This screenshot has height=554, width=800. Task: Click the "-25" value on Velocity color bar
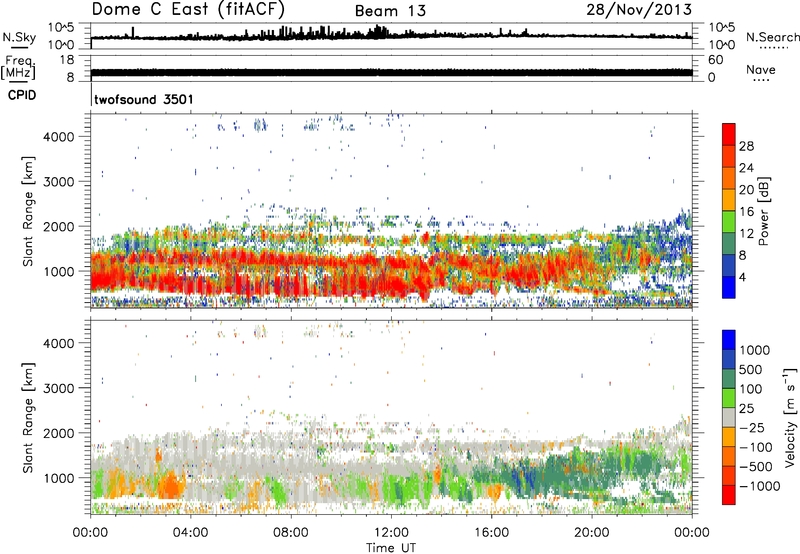click(x=752, y=428)
